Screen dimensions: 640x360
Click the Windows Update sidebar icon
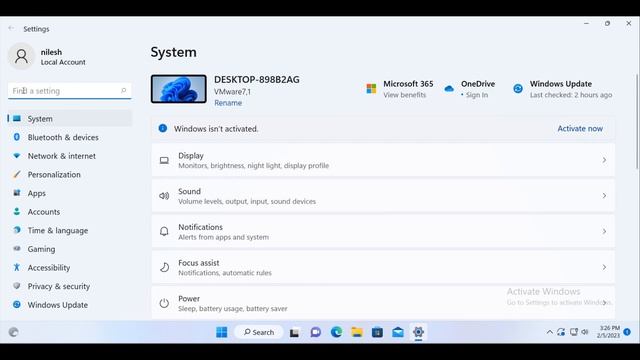tap(17, 304)
